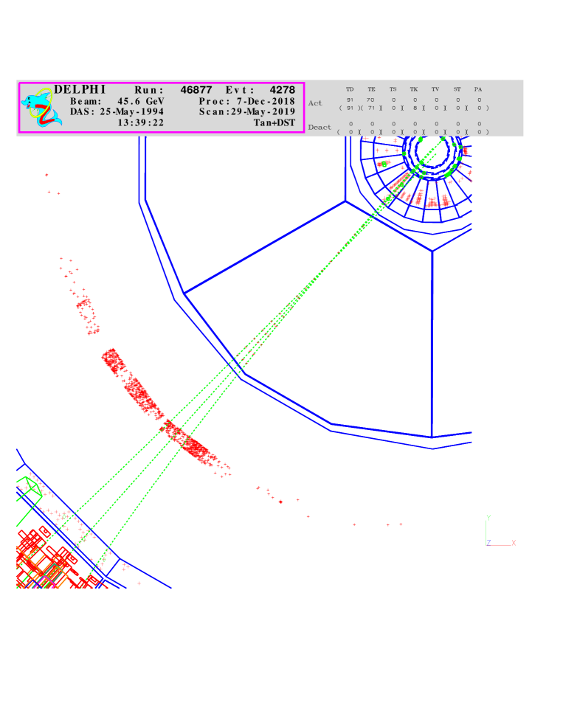Image resolution: width=563 pixels, height=728 pixels.
Task: Click the Z axis label
Action: pyautogui.click(x=488, y=543)
